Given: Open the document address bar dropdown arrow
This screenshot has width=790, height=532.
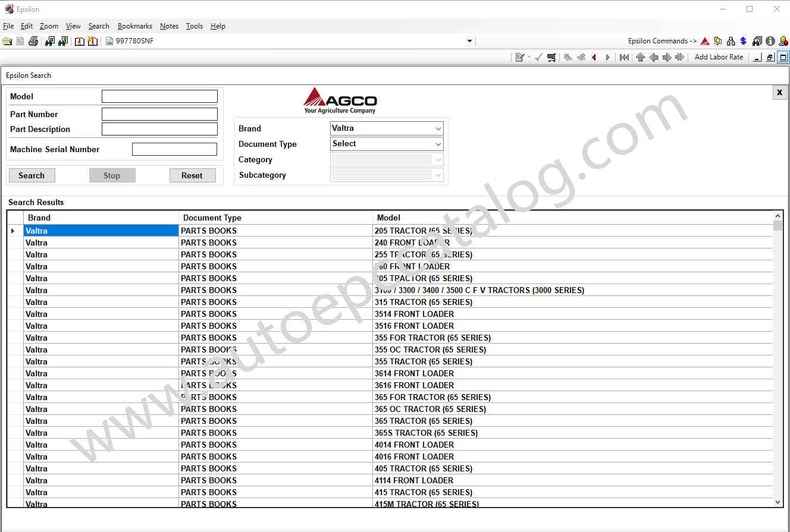Looking at the screenshot, I should [469, 41].
